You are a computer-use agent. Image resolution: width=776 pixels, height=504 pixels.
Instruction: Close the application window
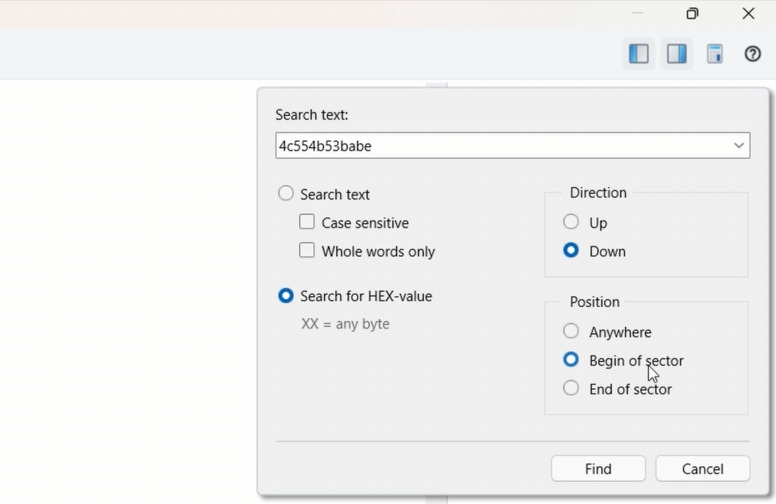point(748,13)
